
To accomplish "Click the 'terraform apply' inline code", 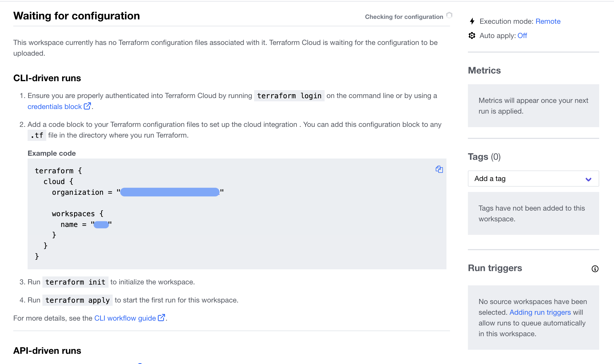I will pyautogui.click(x=77, y=300).
